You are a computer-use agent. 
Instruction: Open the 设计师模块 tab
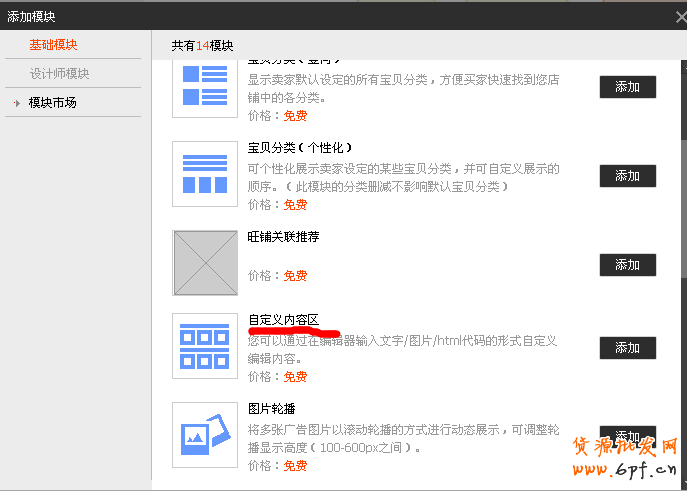[x=59, y=73]
